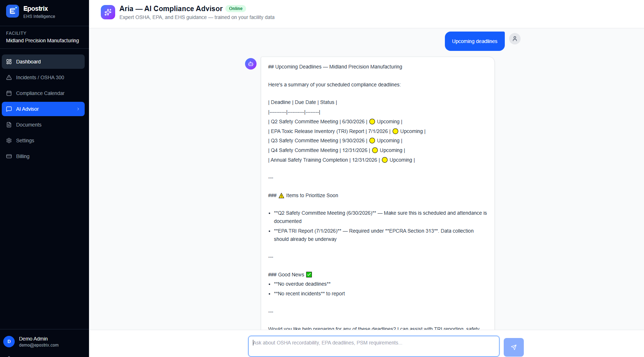This screenshot has width=644, height=357.
Task: Click the warning emoji by Items to Prioritize
Action: [x=281, y=195]
